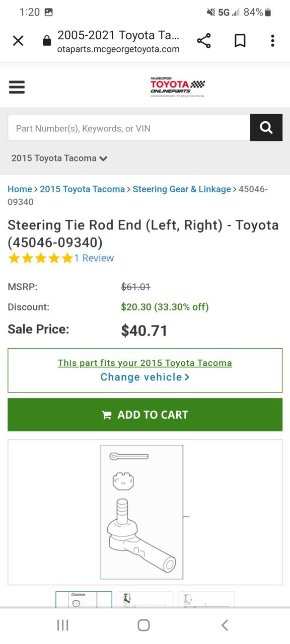This screenshot has width=290, height=644.
Task: Open 2015 Toyota Tacoma breadcrumb
Action: 82,189
